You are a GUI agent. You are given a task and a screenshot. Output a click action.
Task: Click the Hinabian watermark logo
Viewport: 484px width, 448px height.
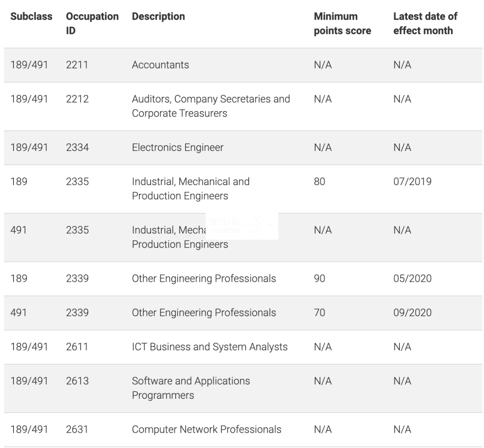pyautogui.click(x=242, y=226)
